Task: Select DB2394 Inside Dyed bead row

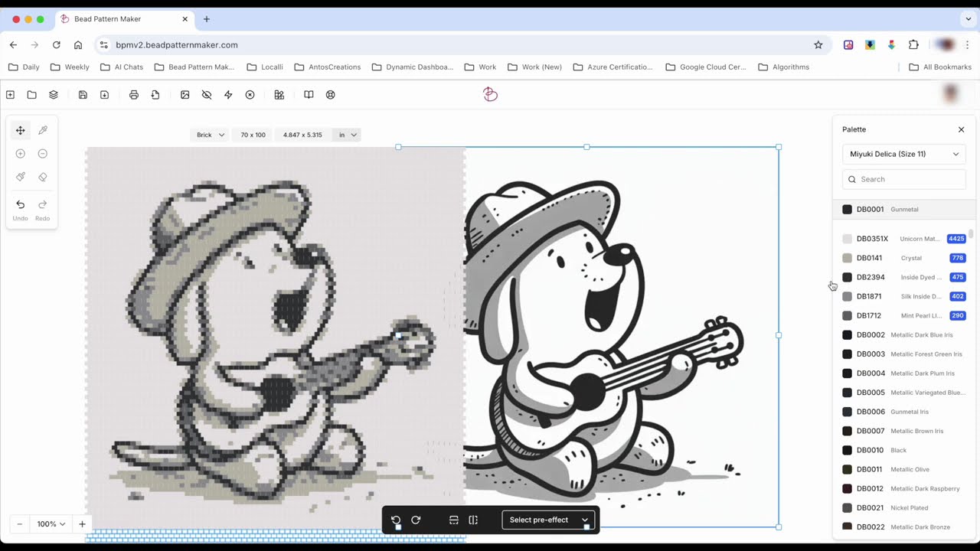Action: click(x=904, y=277)
